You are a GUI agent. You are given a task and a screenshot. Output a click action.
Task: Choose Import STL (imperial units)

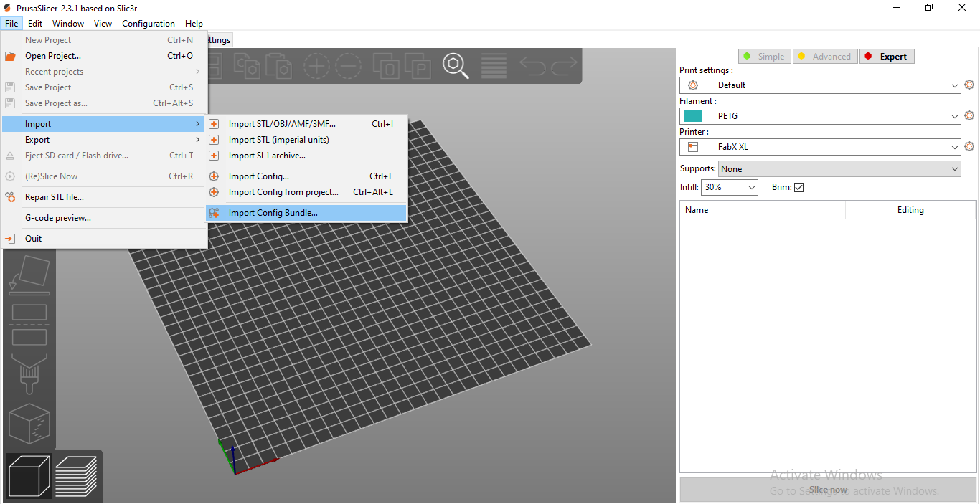(x=306, y=140)
